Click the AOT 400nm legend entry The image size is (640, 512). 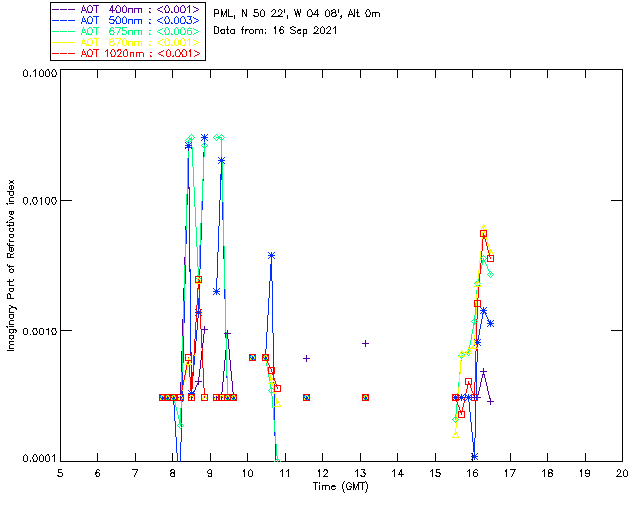tap(127, 9)
